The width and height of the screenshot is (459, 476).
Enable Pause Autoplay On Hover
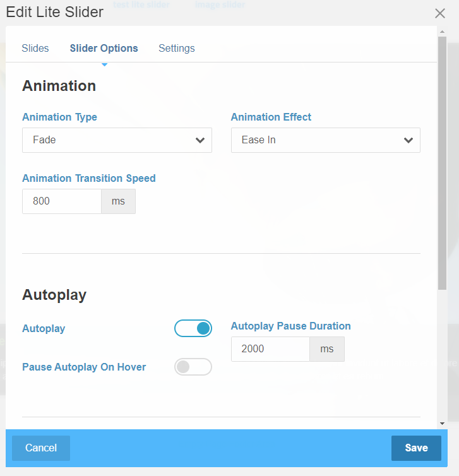click(x=193, y=367)
